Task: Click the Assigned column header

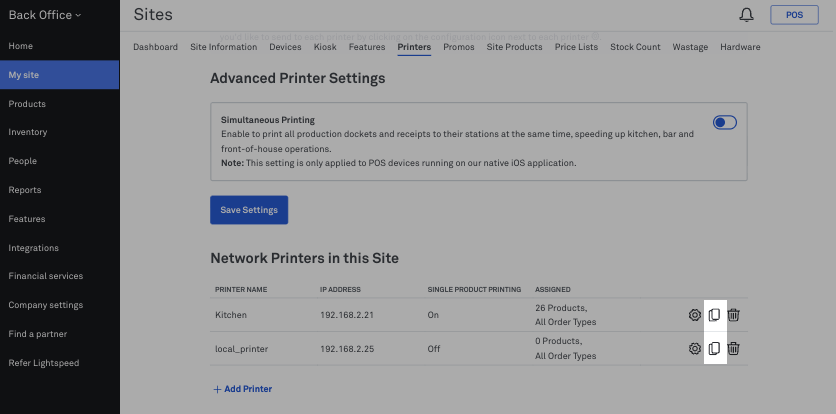Action: tap(552, 289)
